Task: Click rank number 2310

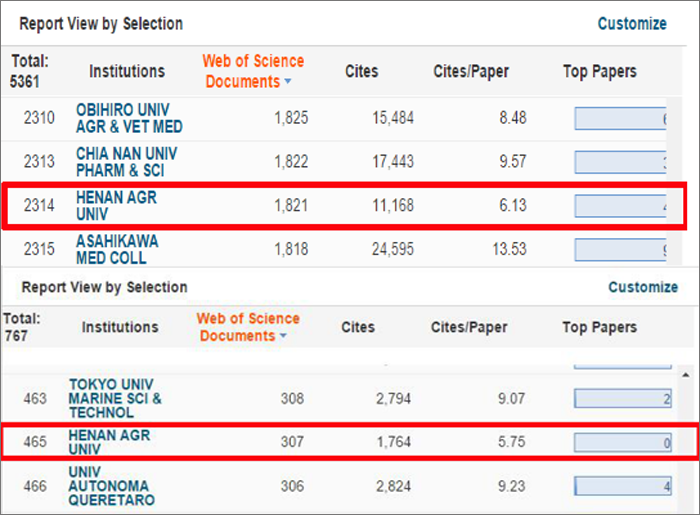Action: click(x=39, y=118)
